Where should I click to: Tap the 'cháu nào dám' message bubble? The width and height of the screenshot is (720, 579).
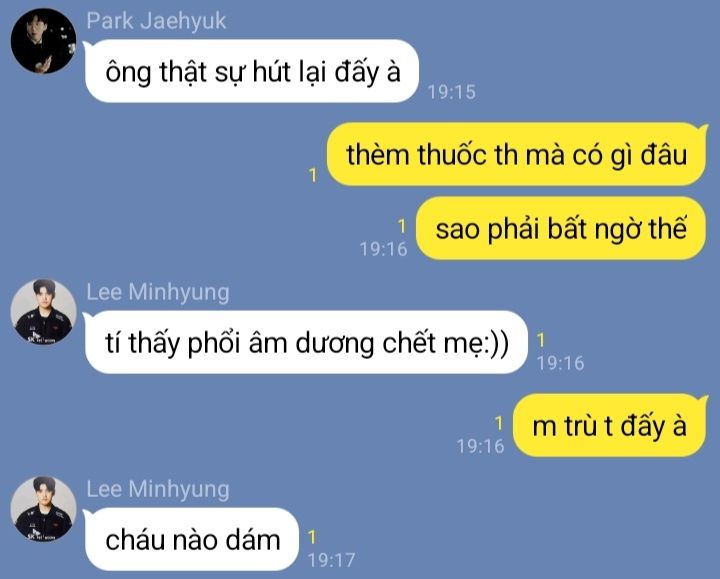[x=192, y=540]
